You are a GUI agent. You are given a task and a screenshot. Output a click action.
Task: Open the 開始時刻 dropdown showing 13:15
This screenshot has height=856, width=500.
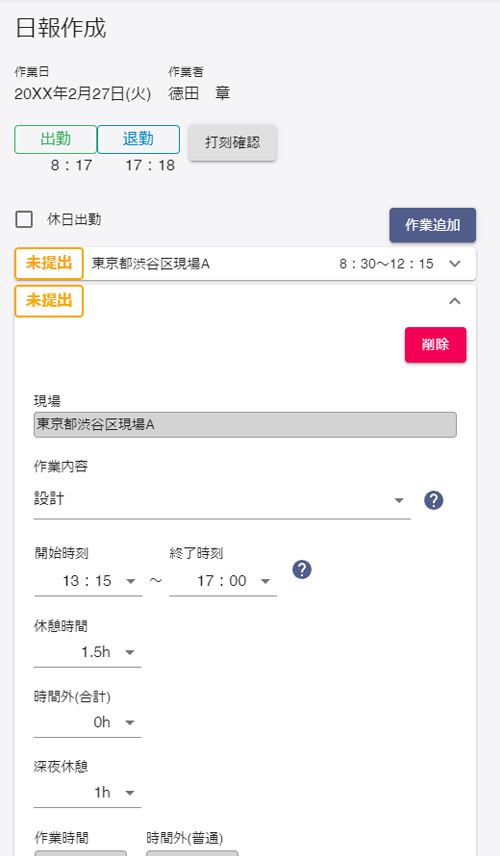tap(88, 581)
